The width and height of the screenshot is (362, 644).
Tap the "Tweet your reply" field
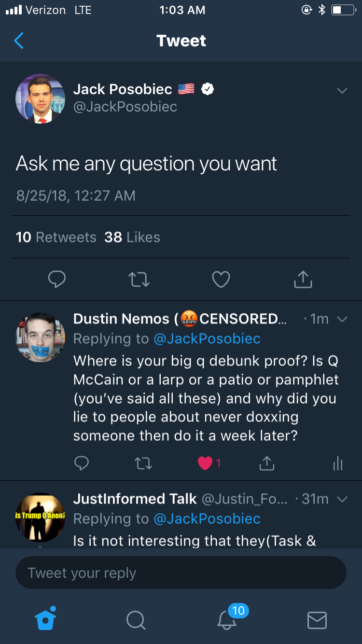tap(181, 573)
